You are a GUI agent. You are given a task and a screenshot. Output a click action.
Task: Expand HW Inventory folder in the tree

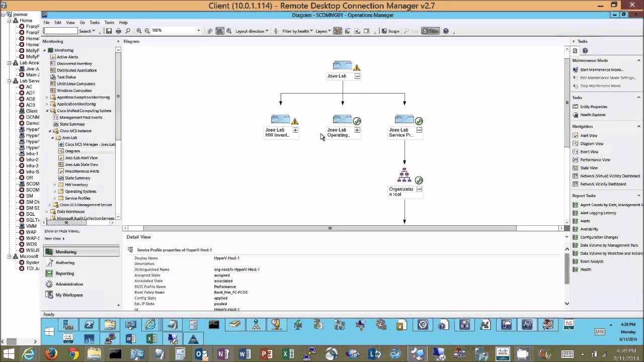55,185
